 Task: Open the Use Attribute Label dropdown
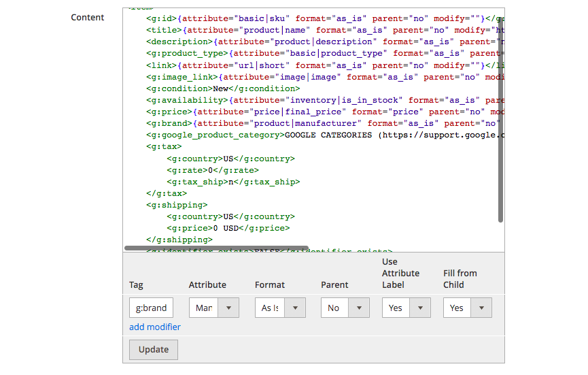[406, 308]
